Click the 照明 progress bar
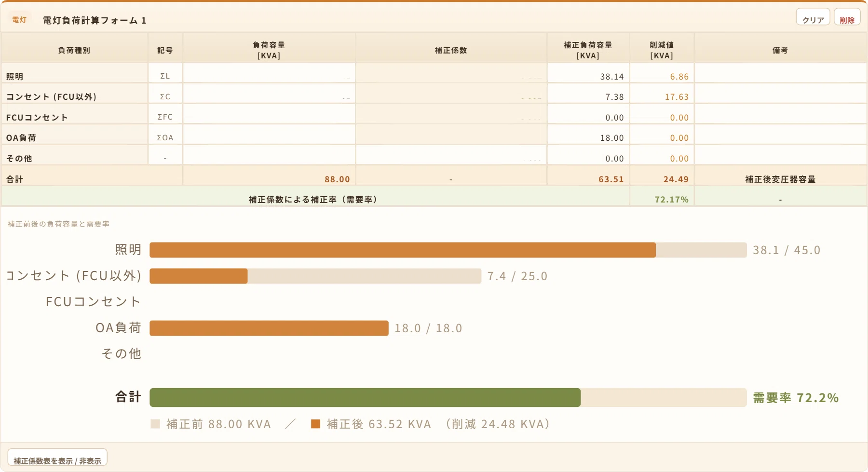 pyautogui.click(x=448, y=250)
